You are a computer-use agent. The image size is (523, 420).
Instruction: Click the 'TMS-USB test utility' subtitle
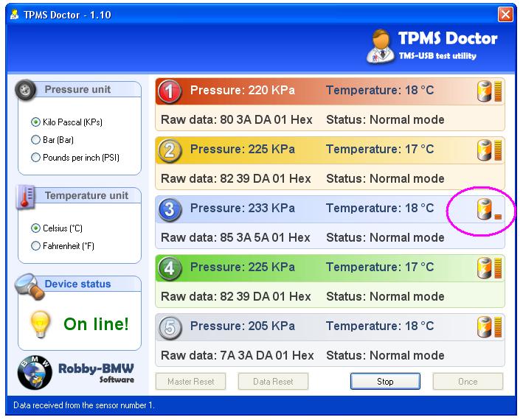[437, 56]
